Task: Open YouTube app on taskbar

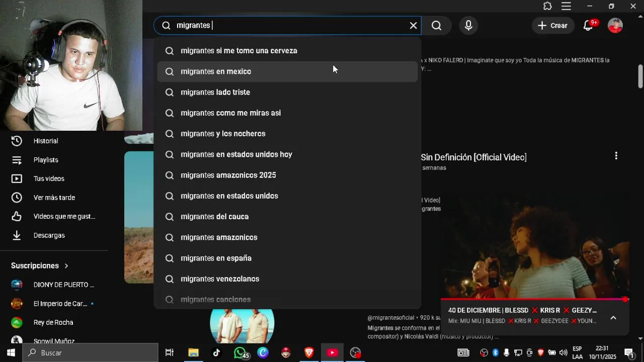Action: coord(332,352)
